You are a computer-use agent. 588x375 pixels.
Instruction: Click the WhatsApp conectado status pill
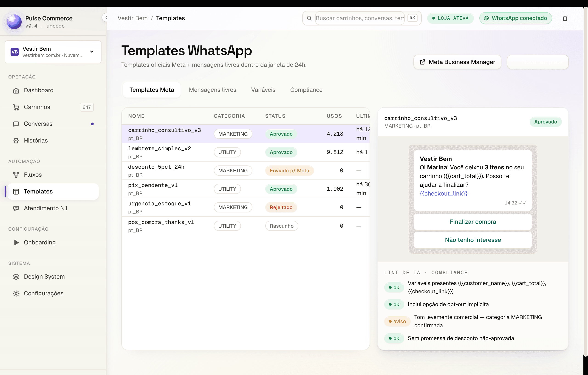pos(515,18)
